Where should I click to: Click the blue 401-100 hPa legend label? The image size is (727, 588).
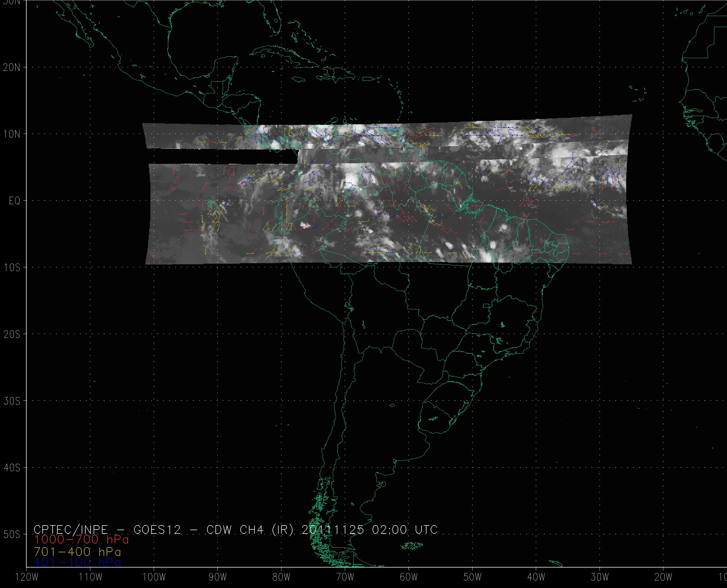pos(77,563)
